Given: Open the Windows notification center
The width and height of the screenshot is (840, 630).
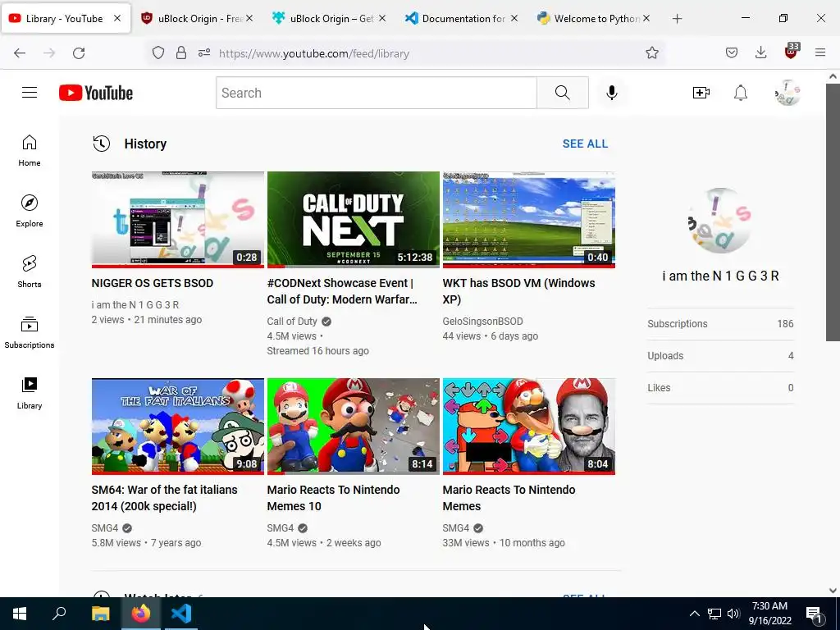Looking at the screenshot, I should click(814, 614).
